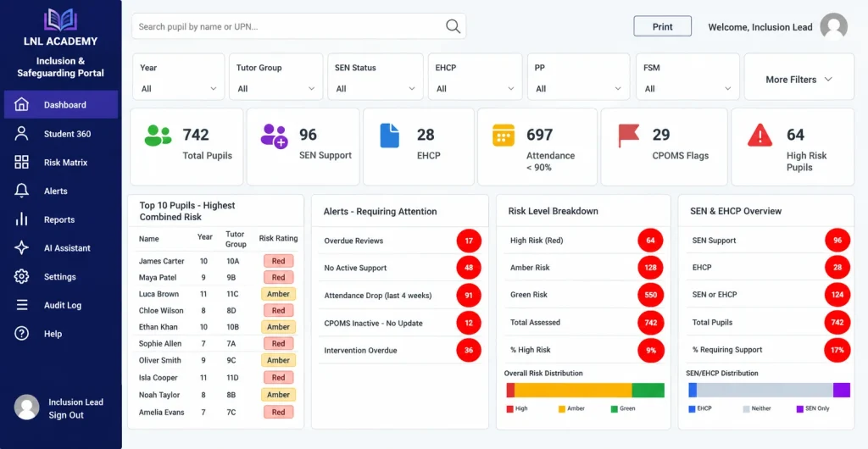This screenshot has width=868, height=449.
Task: Click the amber segment of risk bar
Action: pyautogui.click(x=573, y=390)
